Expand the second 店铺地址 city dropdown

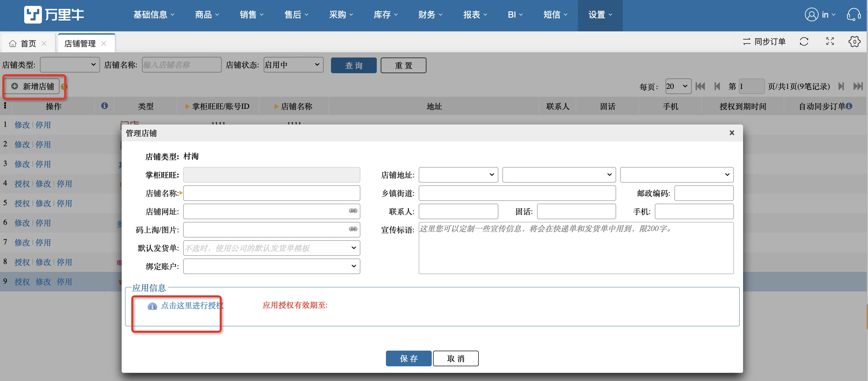pyautogui.click(x=559, y=175)
